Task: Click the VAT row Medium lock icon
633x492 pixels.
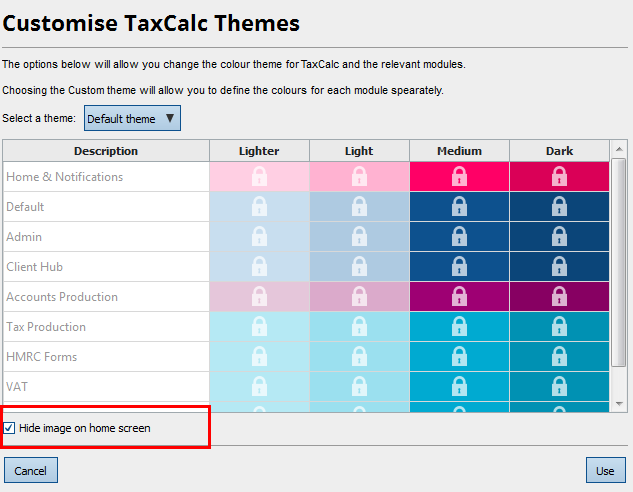Action: 459,386
